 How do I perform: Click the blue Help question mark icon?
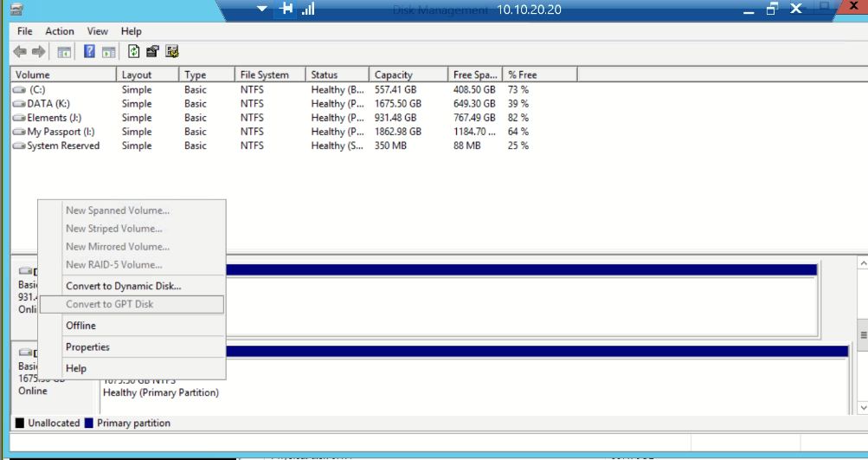point(89,52)
